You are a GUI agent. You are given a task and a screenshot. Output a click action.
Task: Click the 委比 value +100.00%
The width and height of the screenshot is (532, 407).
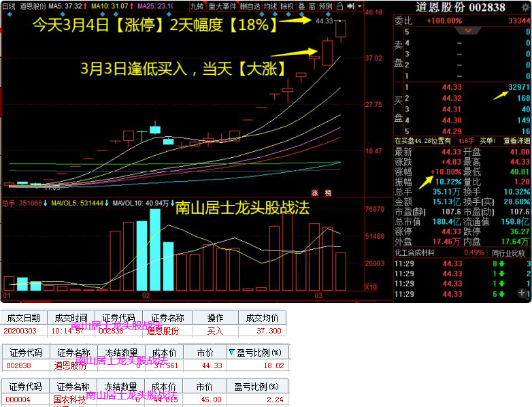pos(444,20)
